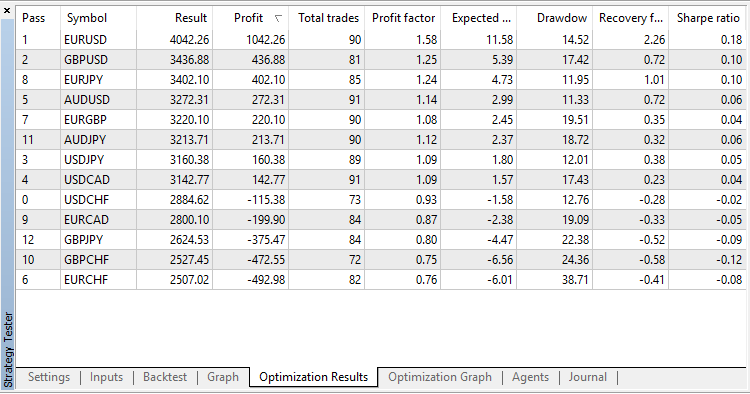
Task: Click expected payoff value 11.58
Action: 499,40
